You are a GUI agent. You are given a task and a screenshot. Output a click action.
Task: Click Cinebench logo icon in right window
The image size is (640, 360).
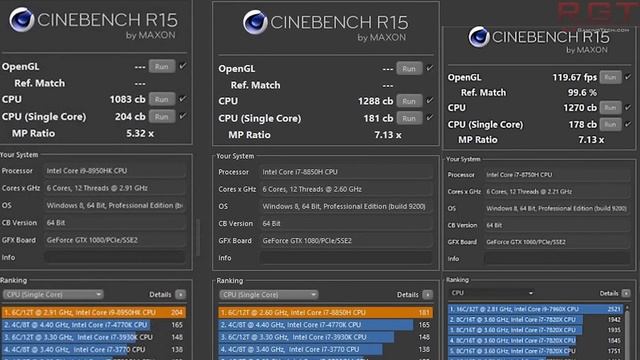[x=478, y=37]
